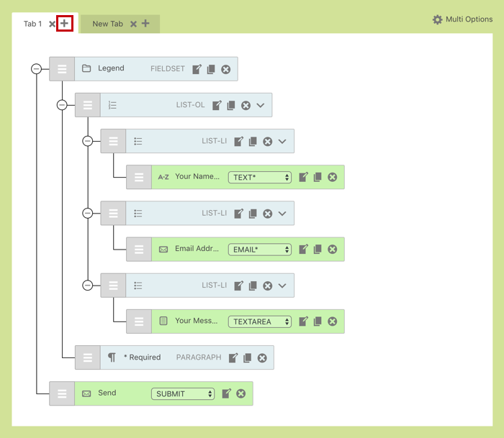The width and height of the screenshot is (504, 438).
Task: Duplicate the Email Address field
Action: tap(318, 249)
